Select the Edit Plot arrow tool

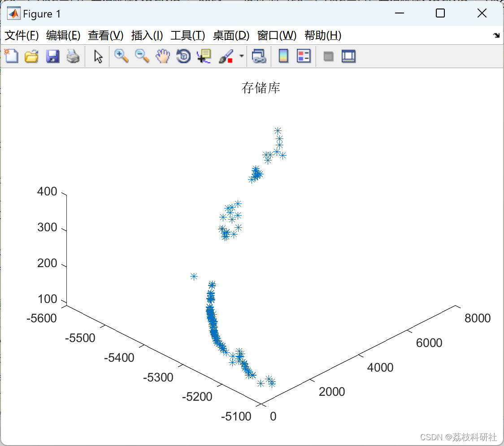pyautogui.click(x=98, y=56)
